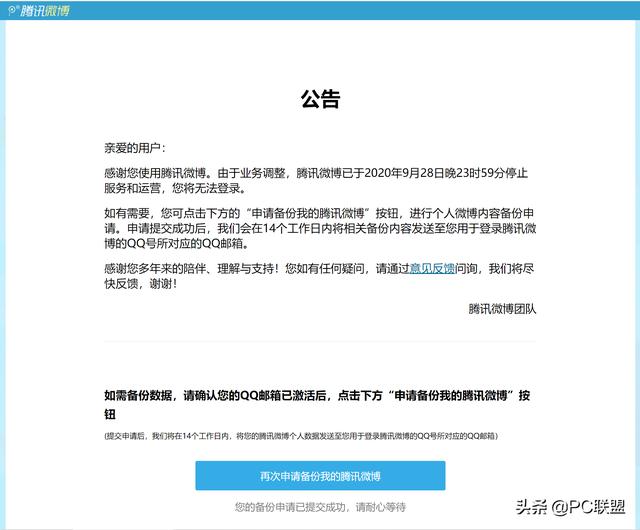The width and height of the screenshot is (640, 530).
Task: Click the horizontal divider below the signature
Action: point(320,341)
